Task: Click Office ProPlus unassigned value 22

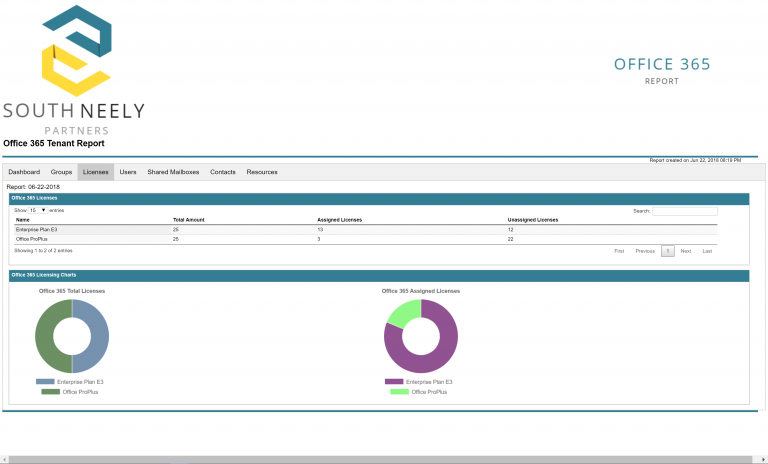Action: (x=510, y=239)
